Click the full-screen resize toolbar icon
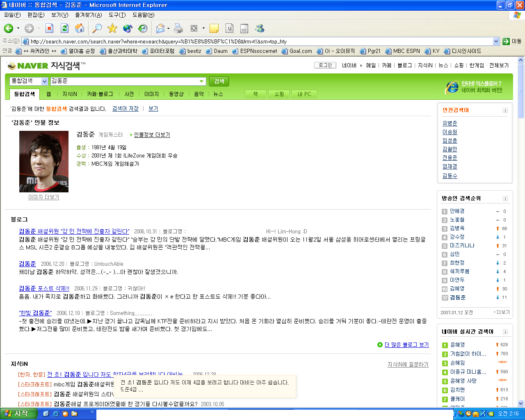Viewport: 525px width, 420px height. click(x=194, y=28)
